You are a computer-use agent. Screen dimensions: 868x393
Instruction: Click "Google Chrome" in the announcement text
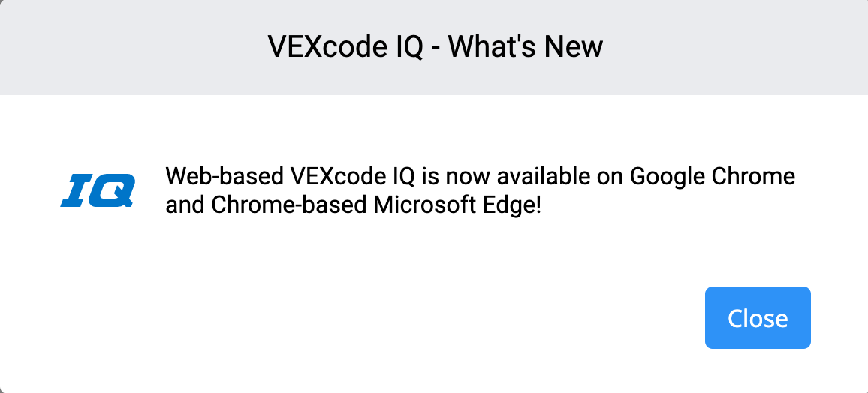pyautogui.click(x=712, y=178)
